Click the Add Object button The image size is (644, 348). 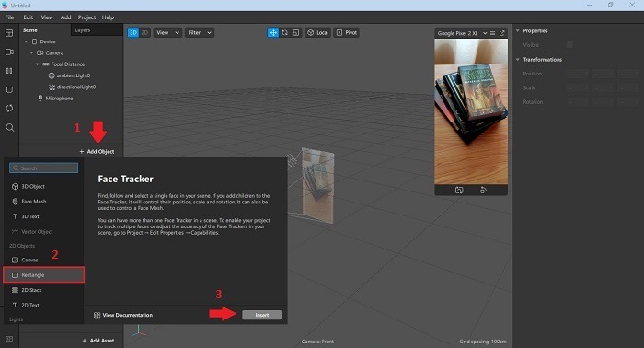(97, 152)
